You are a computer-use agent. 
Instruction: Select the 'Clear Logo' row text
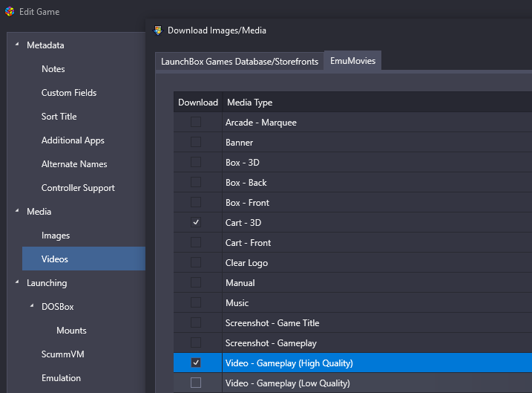tap(246, 263)
